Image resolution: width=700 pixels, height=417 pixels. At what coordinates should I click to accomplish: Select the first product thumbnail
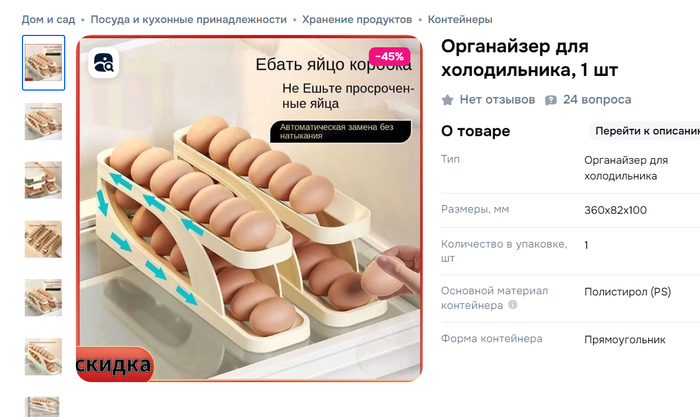[x=43, y=63]
